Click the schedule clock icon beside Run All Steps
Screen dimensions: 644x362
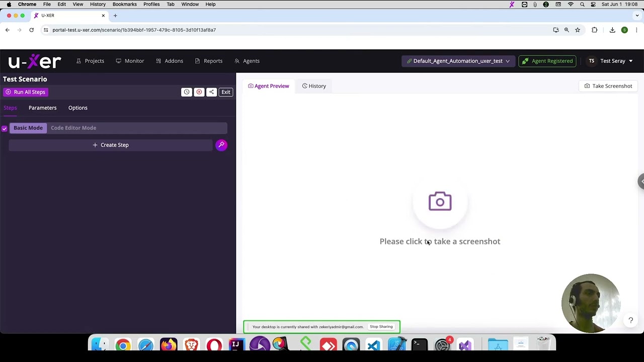(187, 92)
